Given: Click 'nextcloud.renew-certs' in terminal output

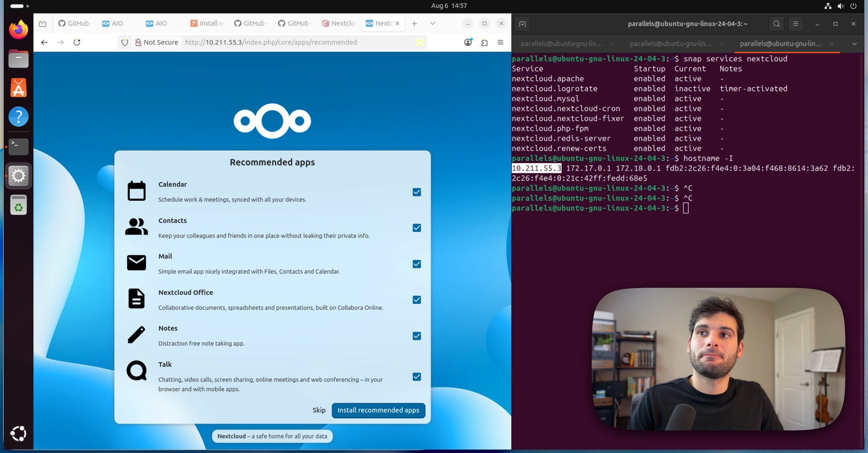Looking at the screenshot, I should coord(559,149).
